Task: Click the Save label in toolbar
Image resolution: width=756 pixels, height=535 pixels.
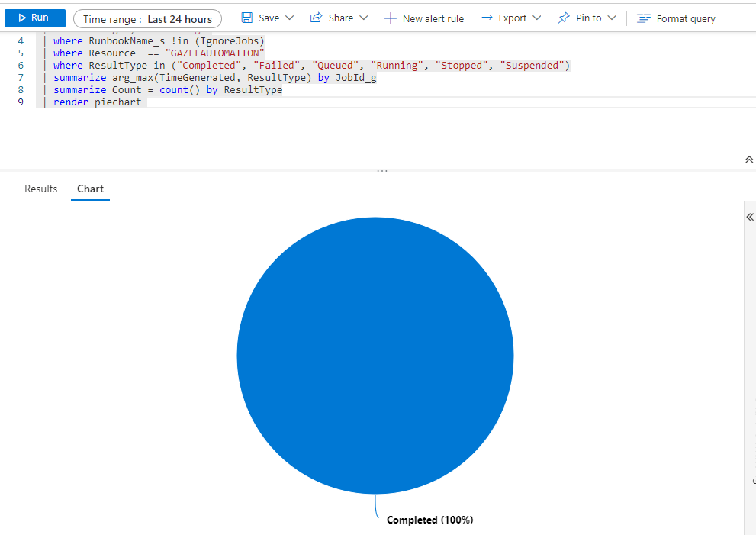Action: point(269,18)
